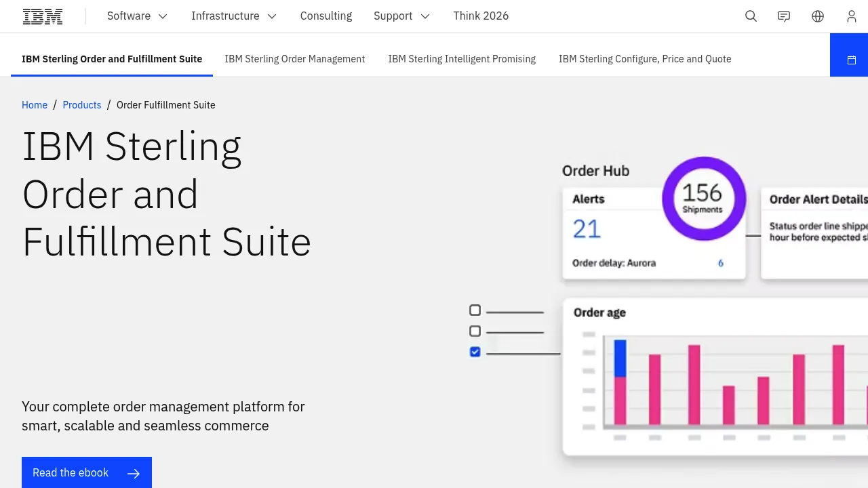Switch to Sterling Configure, Price and Quote tab
Image resolution: width=868 pixels, height=488 pixels.
pos(645,59)
